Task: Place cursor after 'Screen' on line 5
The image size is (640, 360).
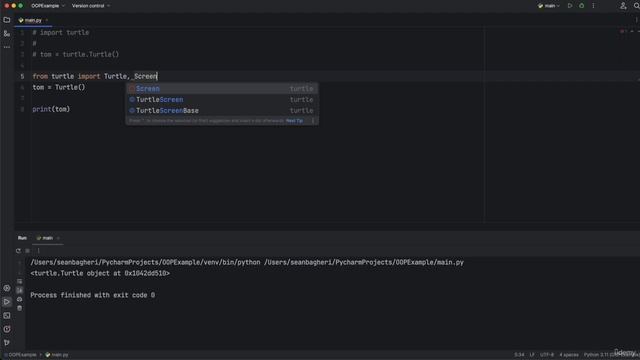Action: tap(158, 76)
